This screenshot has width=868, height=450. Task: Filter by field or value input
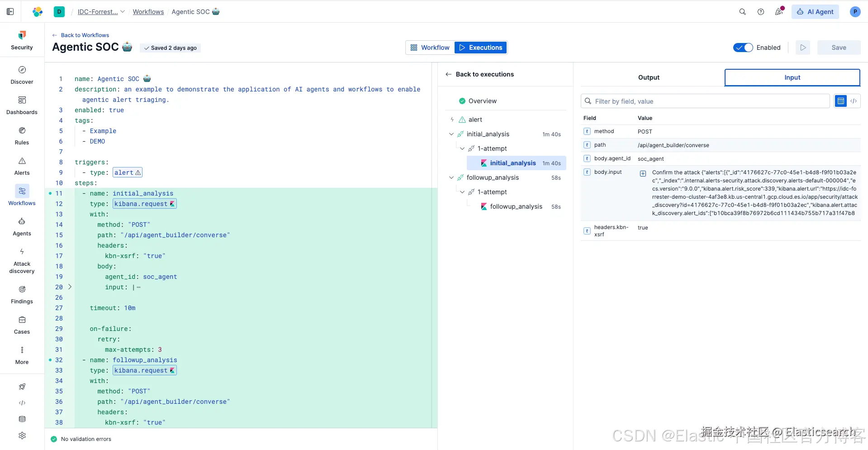[x=705, y=101]
